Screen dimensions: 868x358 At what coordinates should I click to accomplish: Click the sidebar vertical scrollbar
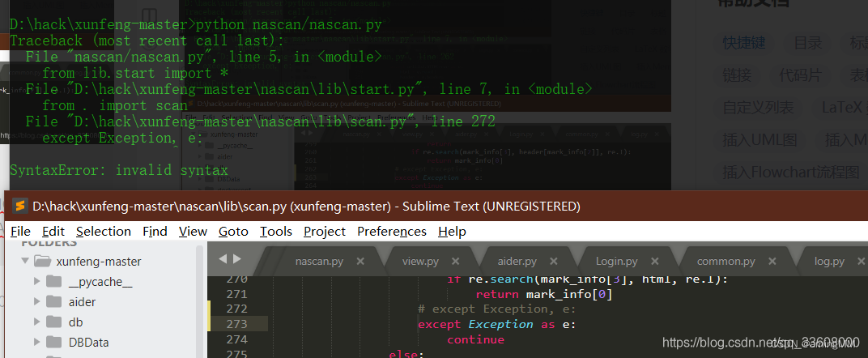click(x=200, y=301)
